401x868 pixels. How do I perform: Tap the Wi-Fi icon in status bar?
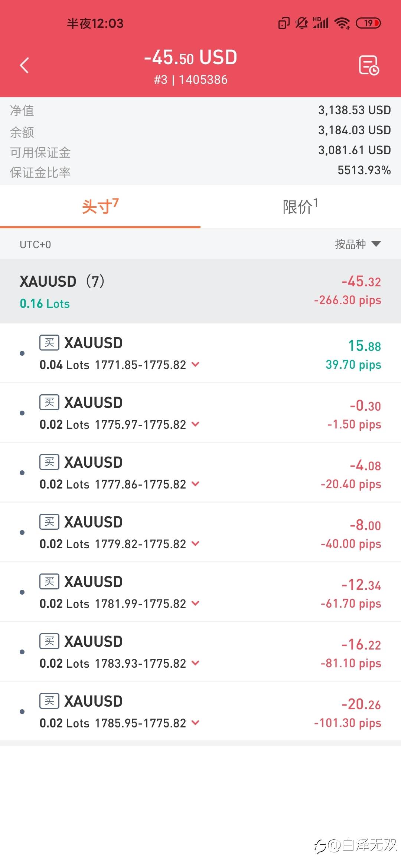342,23
